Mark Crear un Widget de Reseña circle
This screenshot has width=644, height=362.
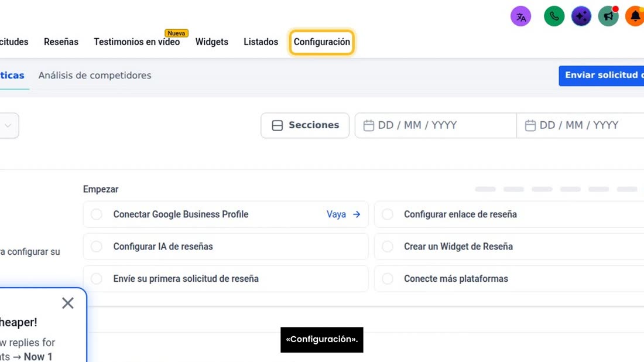pyautogui.click(x=388, y=247)
